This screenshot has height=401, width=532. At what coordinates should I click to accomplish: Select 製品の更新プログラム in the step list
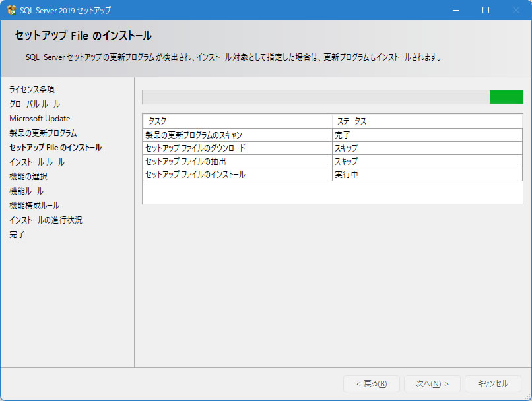[43, 133]
